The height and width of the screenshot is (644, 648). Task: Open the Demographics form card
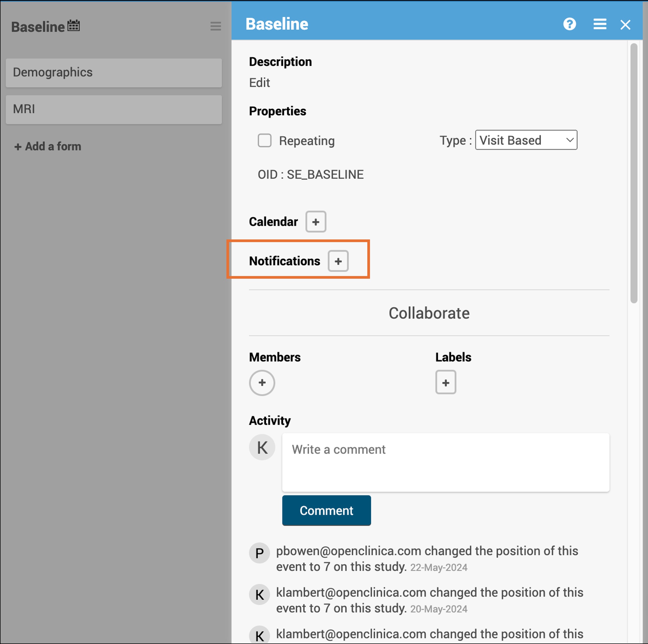113,72
